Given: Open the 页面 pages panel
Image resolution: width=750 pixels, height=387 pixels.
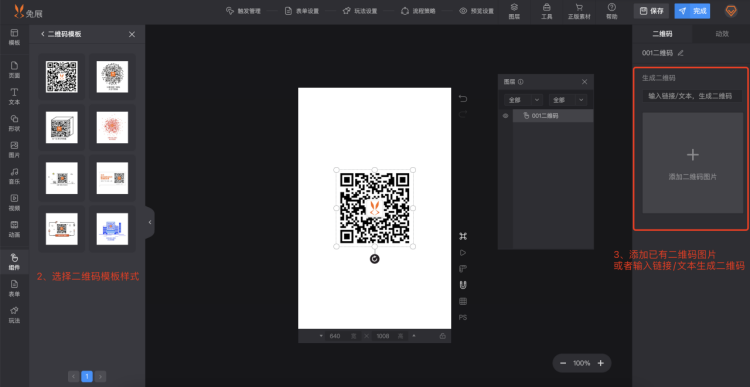Looking at the screenshot, I should [14, 70].
